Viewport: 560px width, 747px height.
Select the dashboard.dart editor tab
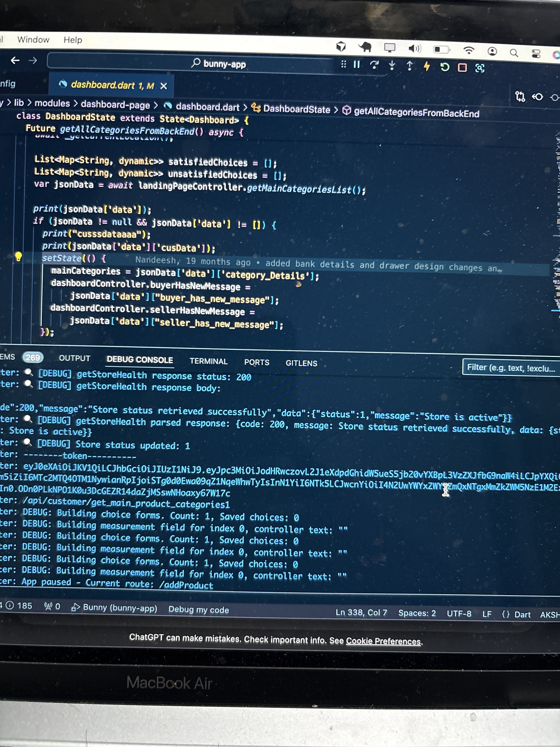(112, 85)
